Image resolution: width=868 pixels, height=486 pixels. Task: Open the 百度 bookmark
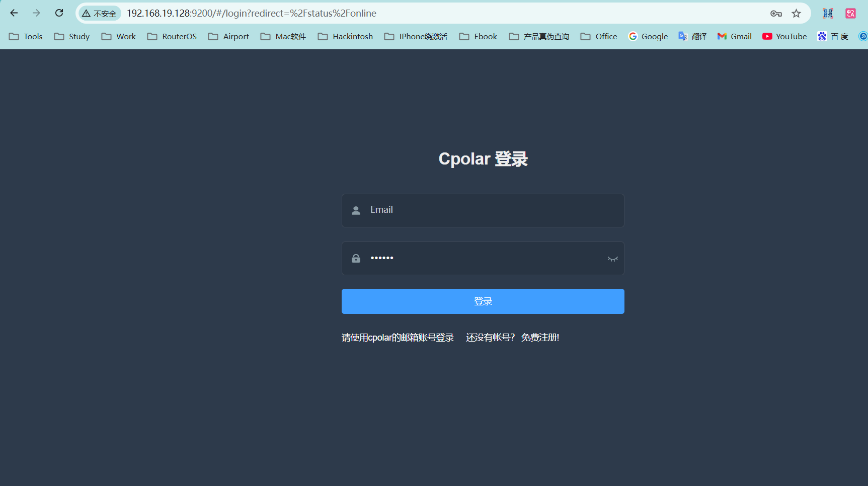pyautogui.click(x=833, y=36)
